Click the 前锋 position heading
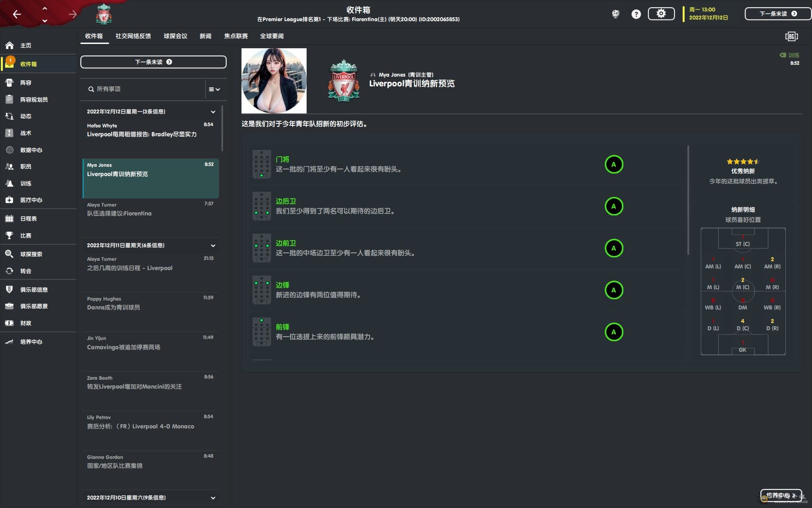 283,327
